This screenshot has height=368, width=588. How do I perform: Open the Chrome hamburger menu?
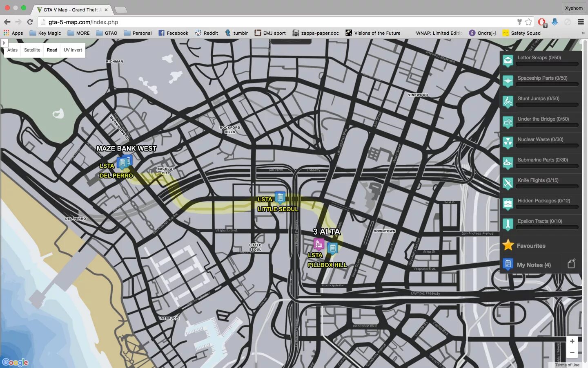[581, 22]
